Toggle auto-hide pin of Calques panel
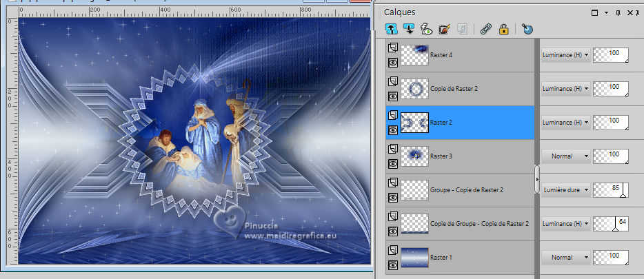 click(618, 12)
